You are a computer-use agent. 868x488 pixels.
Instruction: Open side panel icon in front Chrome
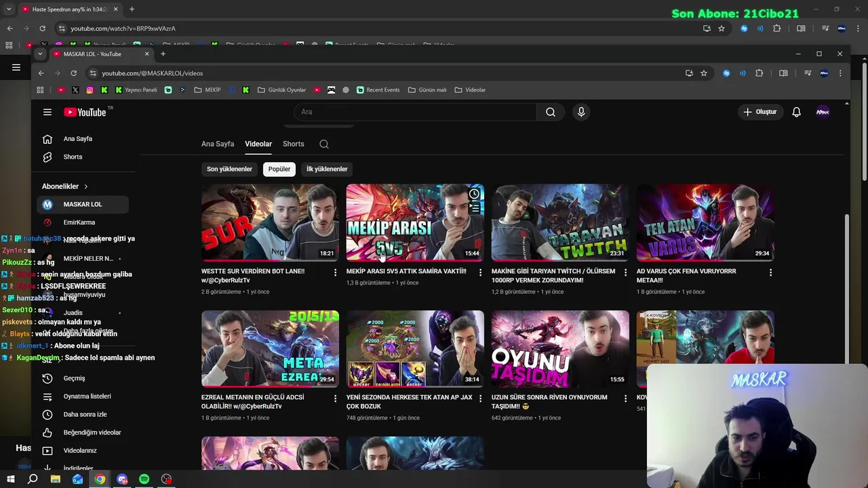click(x=783, y=73)
